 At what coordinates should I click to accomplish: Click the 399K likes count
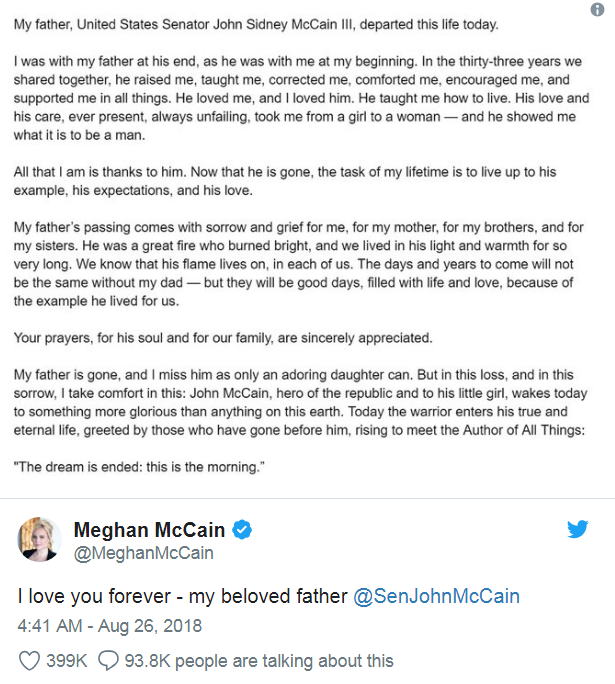pos(67,660)
